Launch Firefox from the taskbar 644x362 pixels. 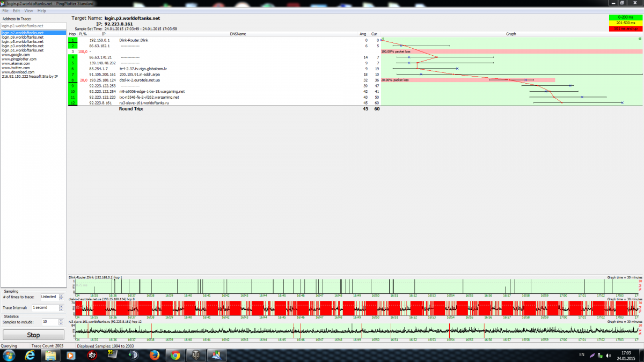point(154,355)
